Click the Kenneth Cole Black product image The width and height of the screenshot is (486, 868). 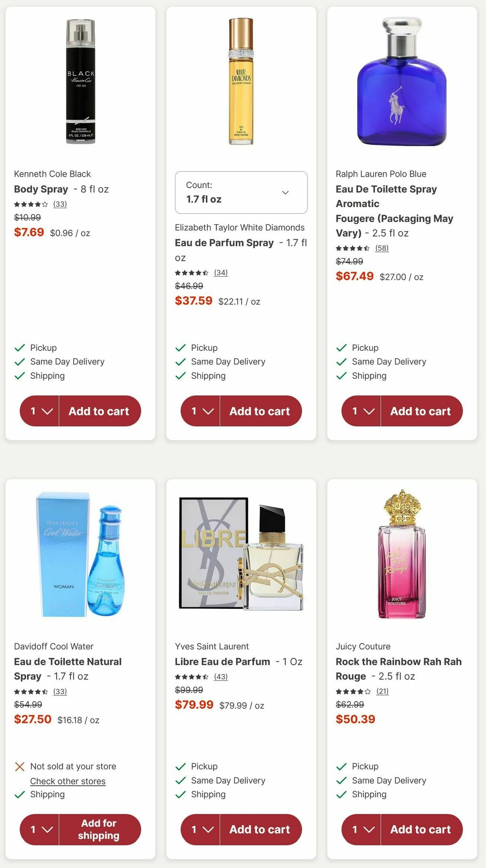(x=81, y=81)
